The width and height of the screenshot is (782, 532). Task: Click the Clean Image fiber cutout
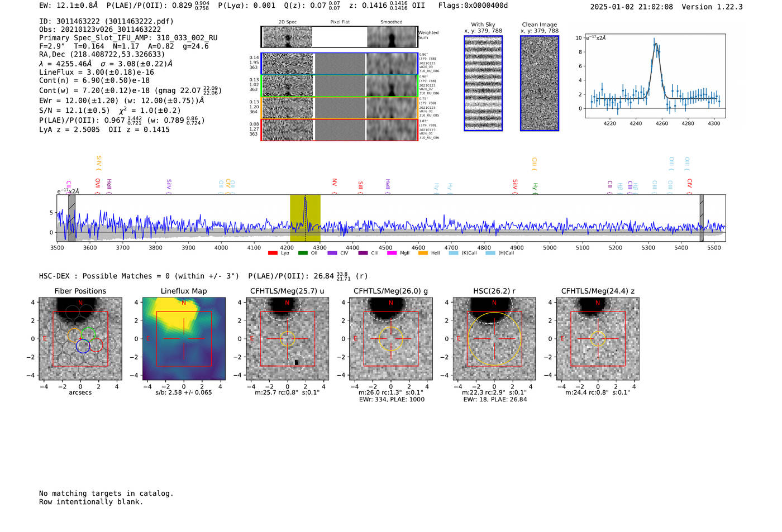(540, 83)
